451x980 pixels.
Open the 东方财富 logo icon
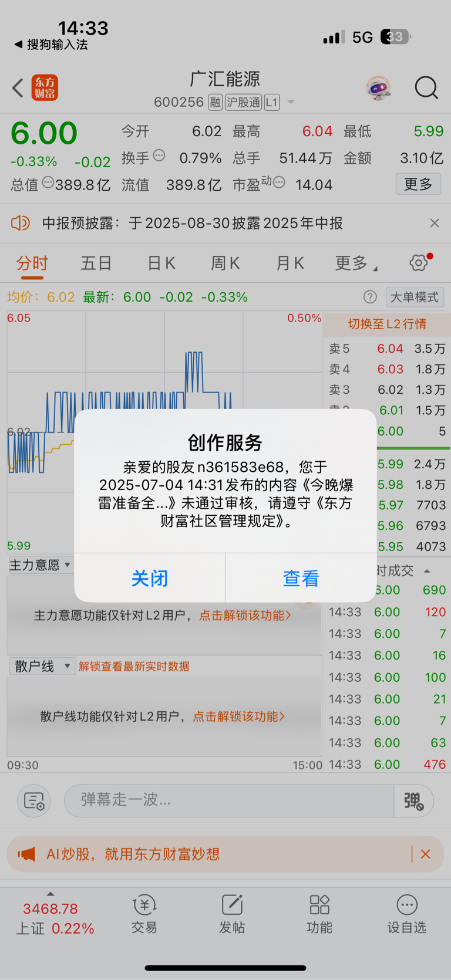(x=45, y=88)
